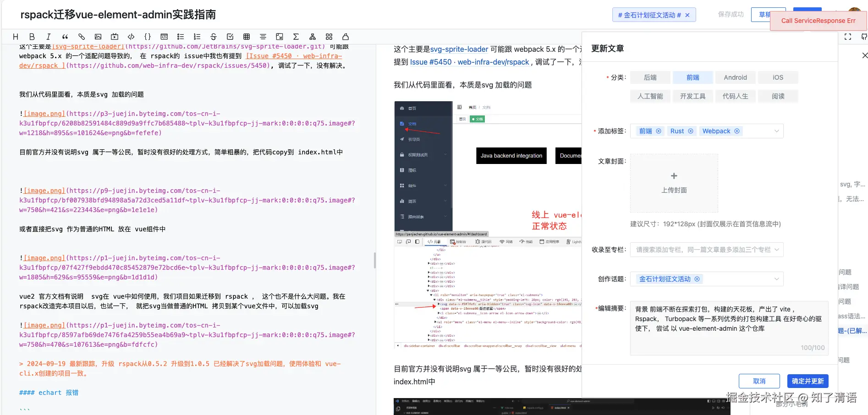Insert a math formula with the Σ icon

point(296,37)
